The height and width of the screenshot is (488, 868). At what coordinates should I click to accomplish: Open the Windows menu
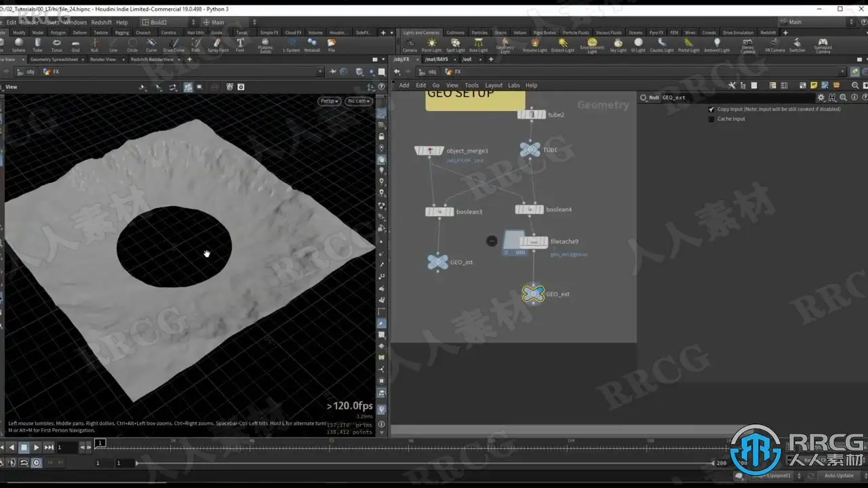pyautogui.click(x=75, y=22)
